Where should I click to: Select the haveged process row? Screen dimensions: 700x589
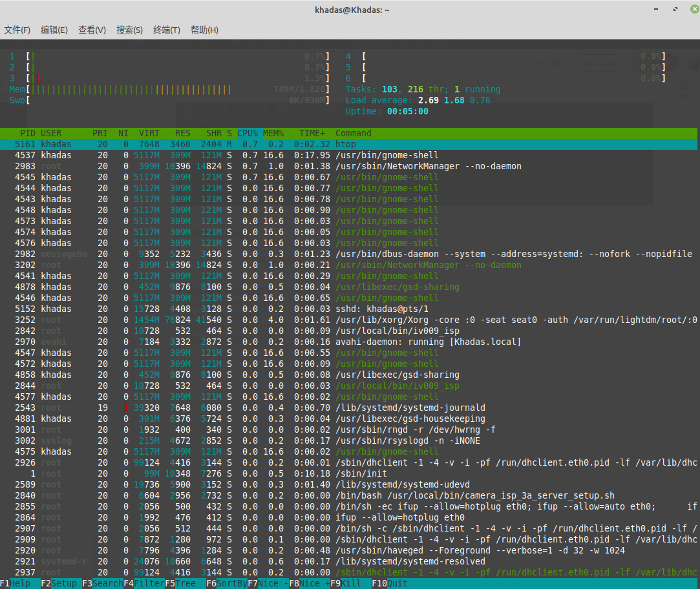(x=348, y=551)
